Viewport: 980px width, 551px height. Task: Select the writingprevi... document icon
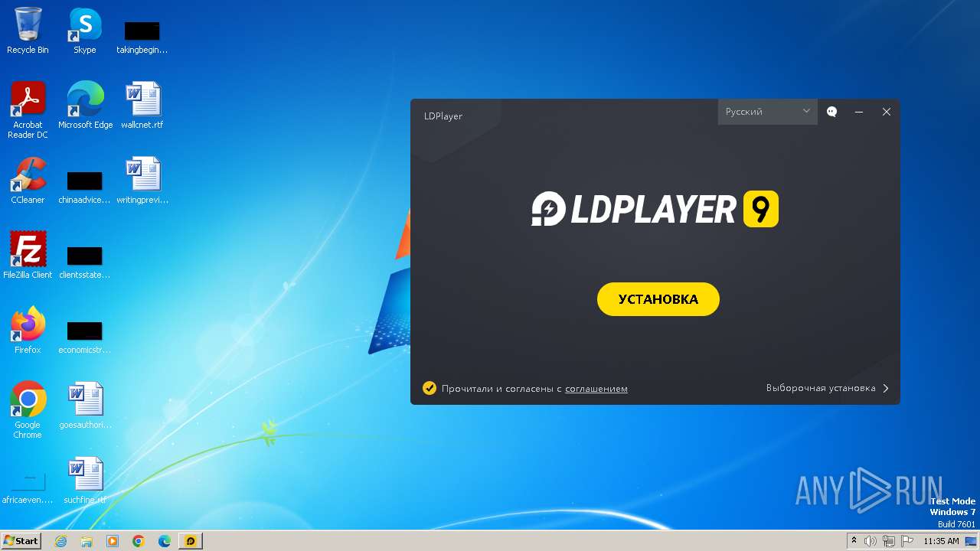coord(142,181)
